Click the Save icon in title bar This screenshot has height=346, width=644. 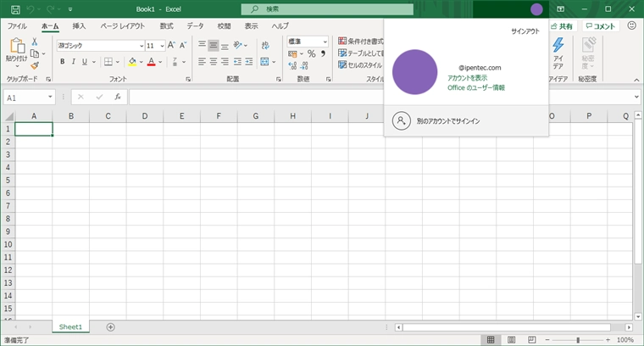tap(15, 9)
